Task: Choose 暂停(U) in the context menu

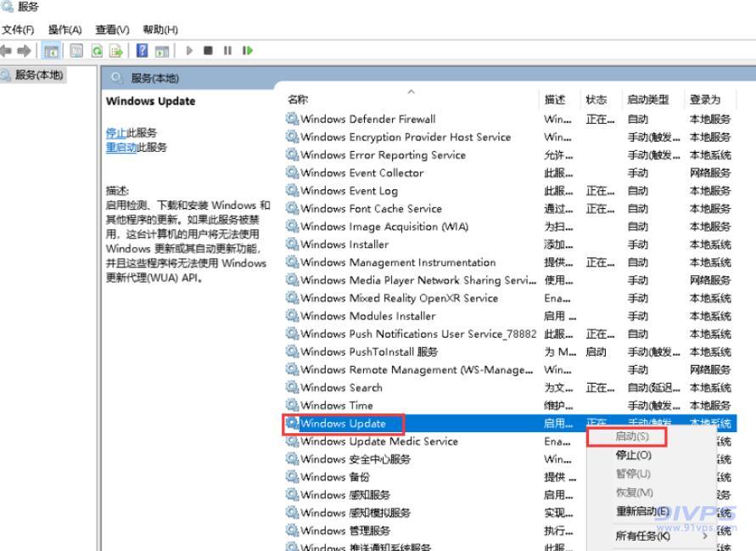Action: (633, 474)
